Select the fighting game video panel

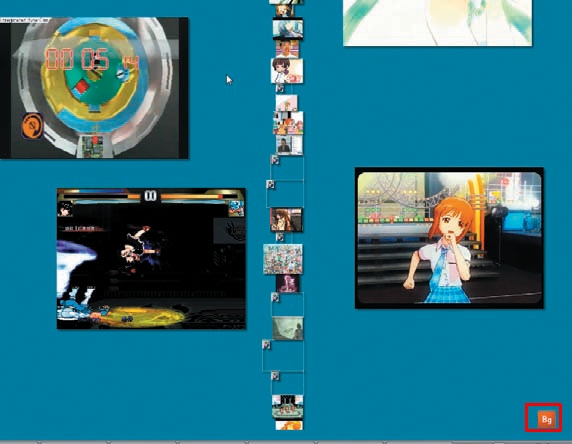click(151, 258)
